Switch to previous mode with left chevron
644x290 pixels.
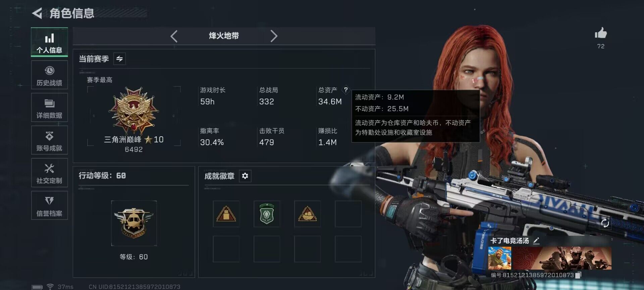click(174, 36)
